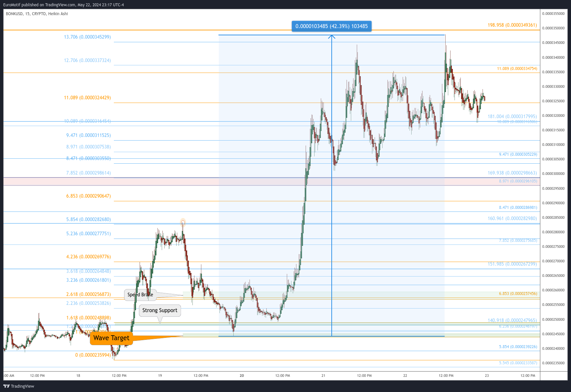Screen dimensions: 571x392
Task: Click the time axis date label 20
Action: (x=242, y=376)
